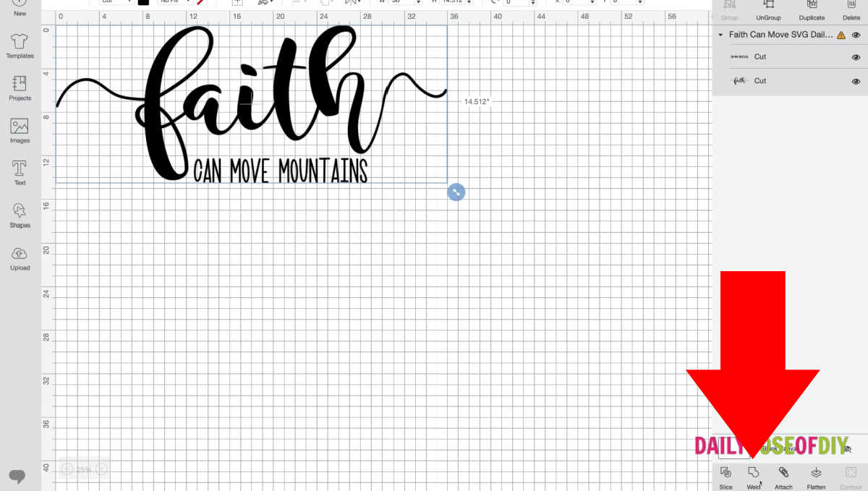This screenshot has height=491, width=868.
Task: Weld the selected layers together
Action: [x=754, y=478]
